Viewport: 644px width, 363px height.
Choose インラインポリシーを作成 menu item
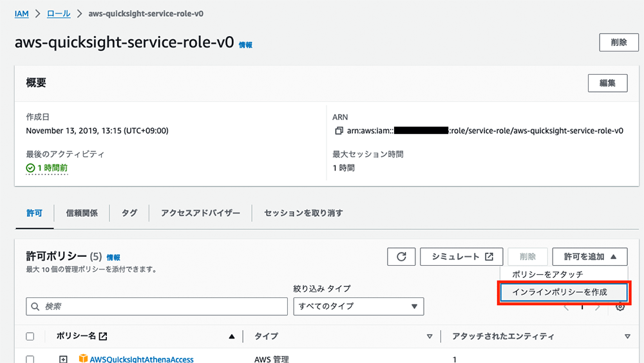click(564, 292)
